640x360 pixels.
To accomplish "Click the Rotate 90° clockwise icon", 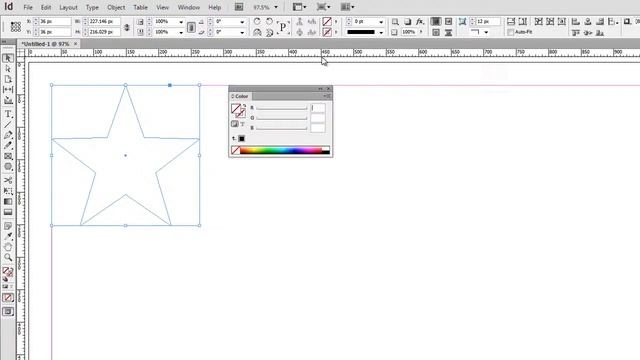I will 257,21.
